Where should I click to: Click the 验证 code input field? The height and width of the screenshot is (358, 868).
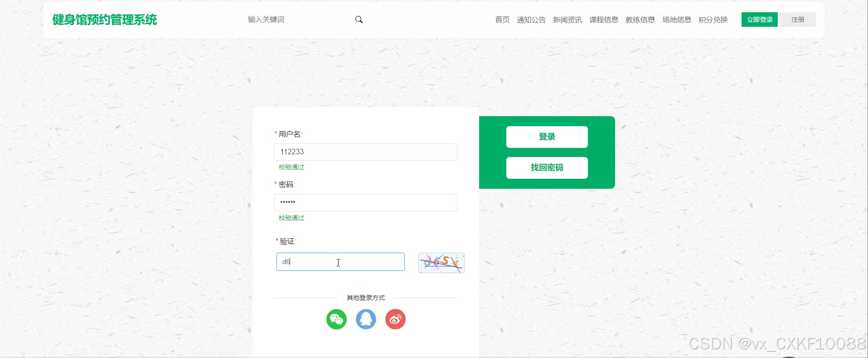(x=340, y=262)
